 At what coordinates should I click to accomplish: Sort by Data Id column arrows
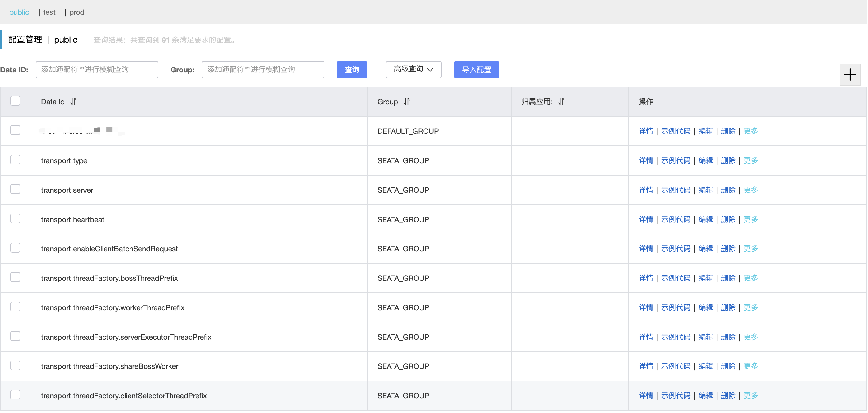click(x=73, y=101)
